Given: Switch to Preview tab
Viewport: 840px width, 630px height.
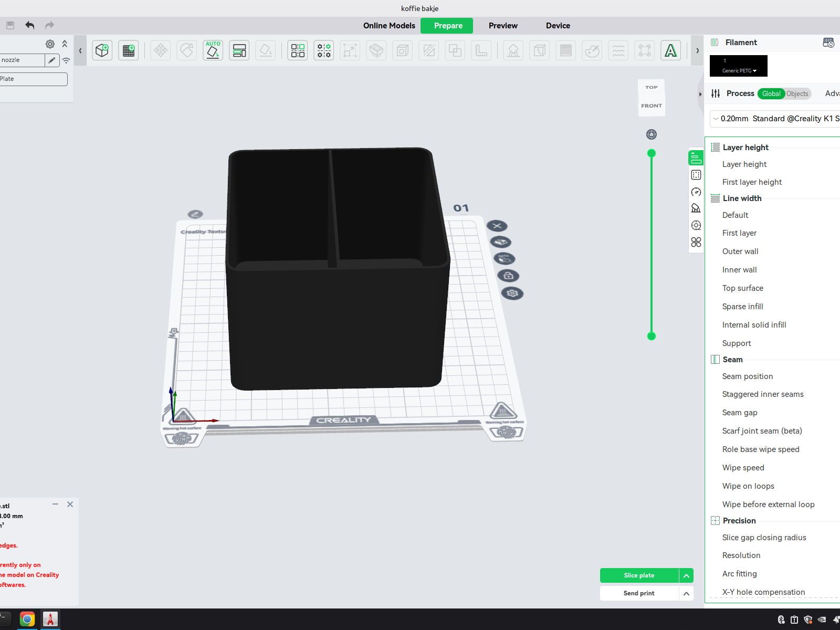Looking at the screenshot, I should coord(503,26).
